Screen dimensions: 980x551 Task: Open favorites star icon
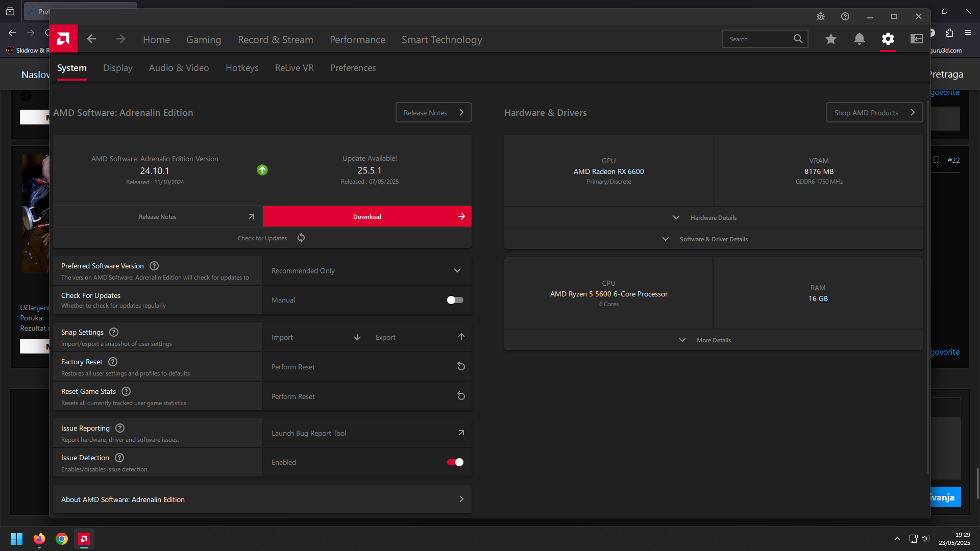point(831,39)
